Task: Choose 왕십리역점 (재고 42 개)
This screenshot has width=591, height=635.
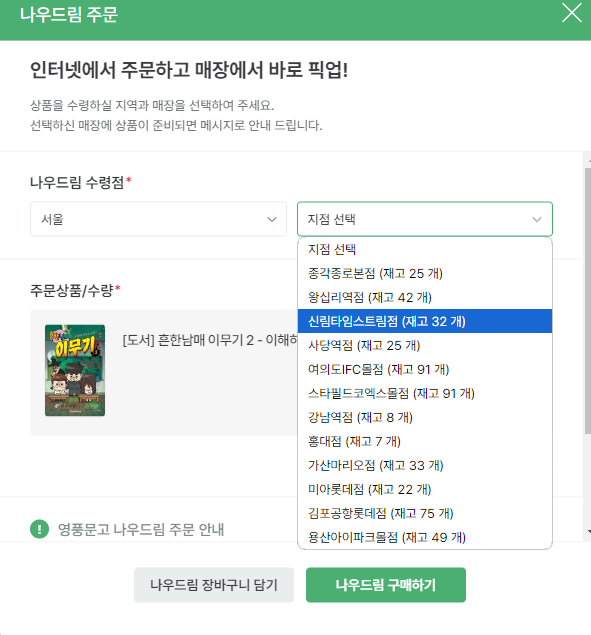Action: [425, 297]
